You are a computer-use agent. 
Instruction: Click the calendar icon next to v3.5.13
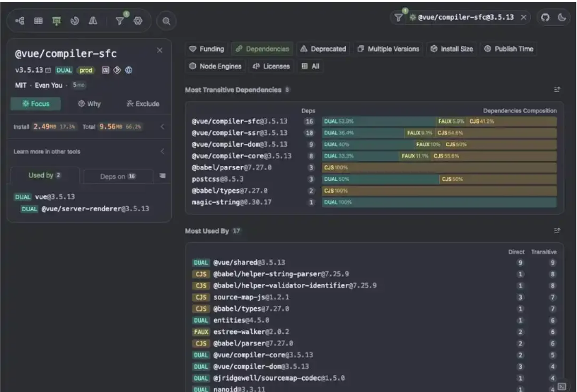pos(48,70)
